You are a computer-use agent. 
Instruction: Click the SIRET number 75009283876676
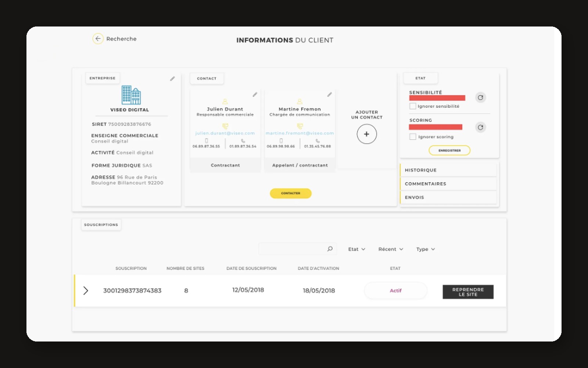tap(129, 124)
